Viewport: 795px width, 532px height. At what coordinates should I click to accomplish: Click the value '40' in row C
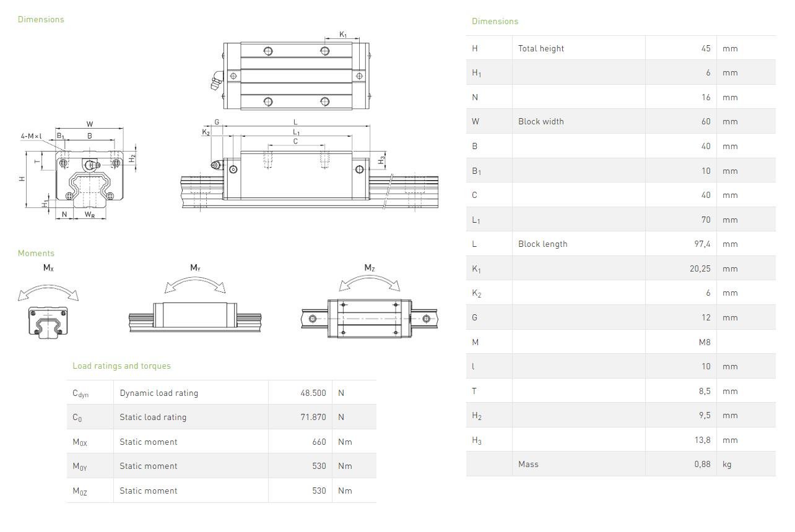[x=706, y=195]
